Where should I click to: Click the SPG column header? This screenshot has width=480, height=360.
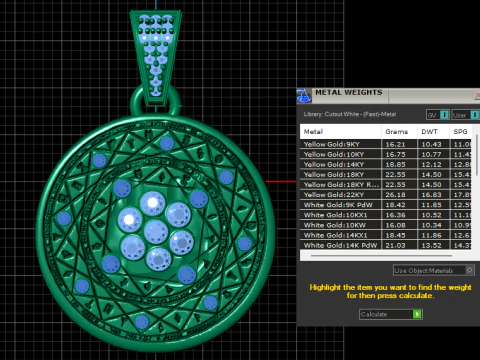460,132
